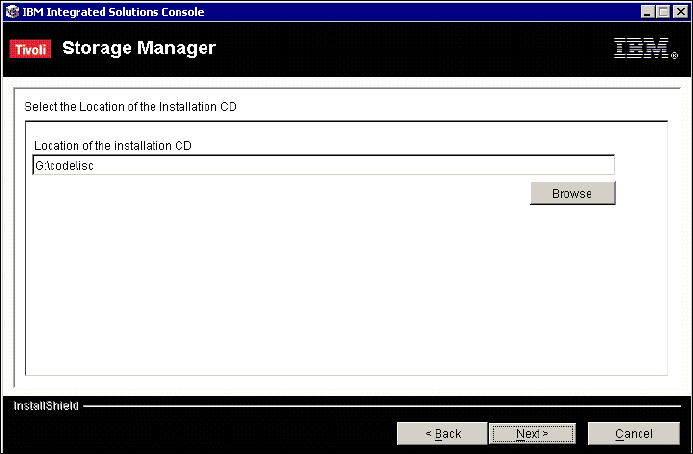
Task: Focus the installation CD location field
Action: [x=324, y=165]
